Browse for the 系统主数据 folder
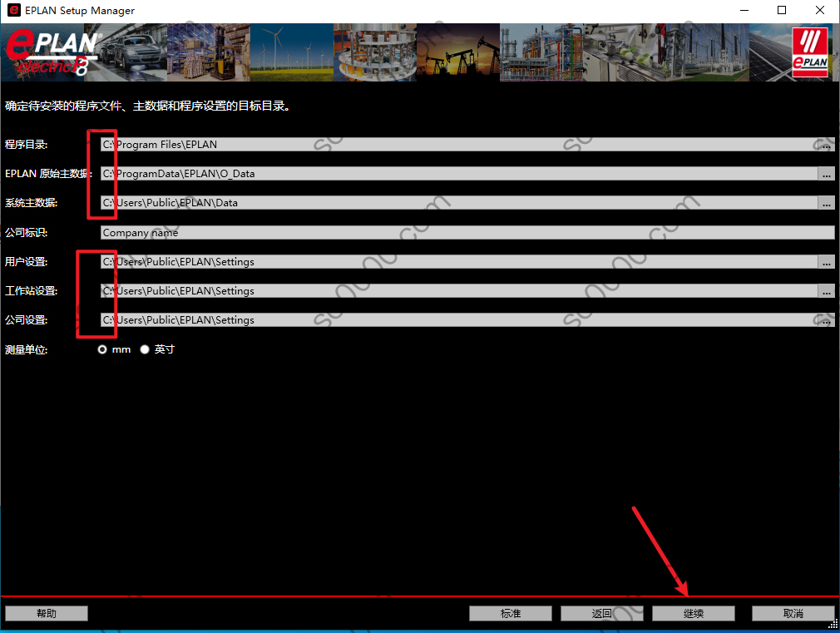Image resolution: width=840 pixels, height=633 pixels. 826,203
